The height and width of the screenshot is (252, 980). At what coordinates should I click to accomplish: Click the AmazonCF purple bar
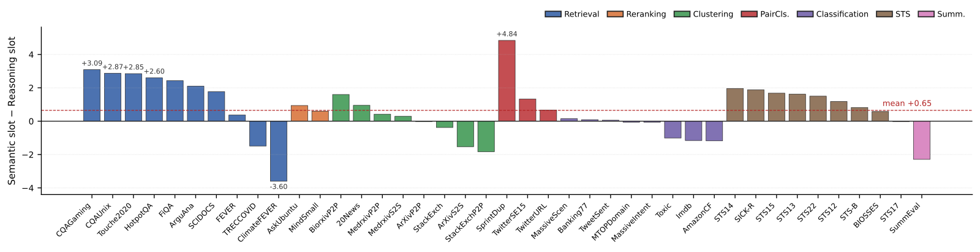[x=714, y=131]
